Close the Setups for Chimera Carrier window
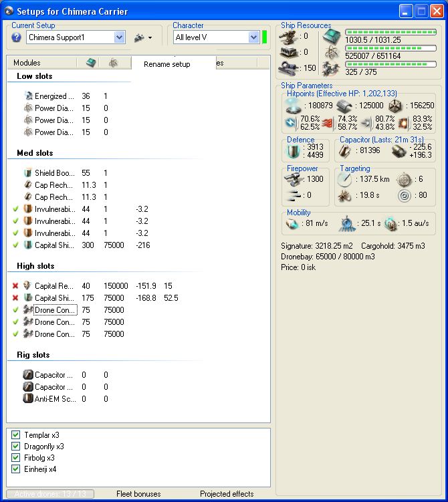448x502 pixels. tap(437, 11)
